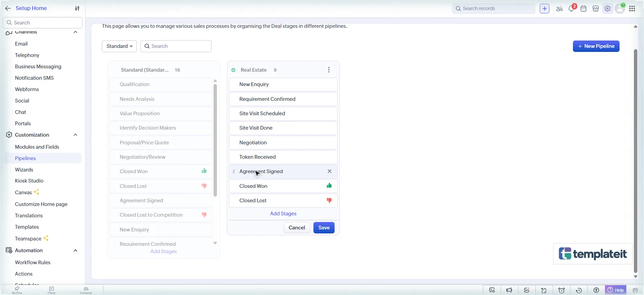Focus the Search records box
644x295 pixels.
[x=493, y=8]
